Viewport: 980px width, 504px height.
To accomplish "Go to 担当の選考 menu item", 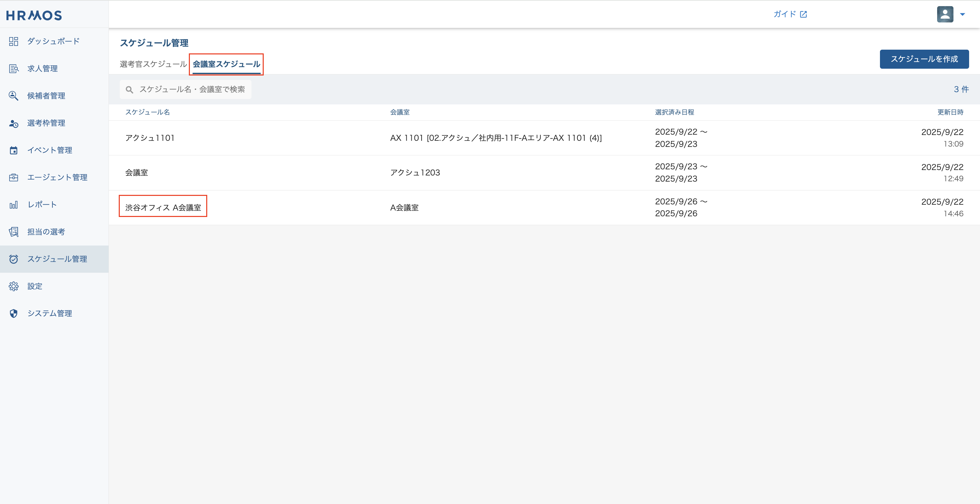I will [46, 232].
